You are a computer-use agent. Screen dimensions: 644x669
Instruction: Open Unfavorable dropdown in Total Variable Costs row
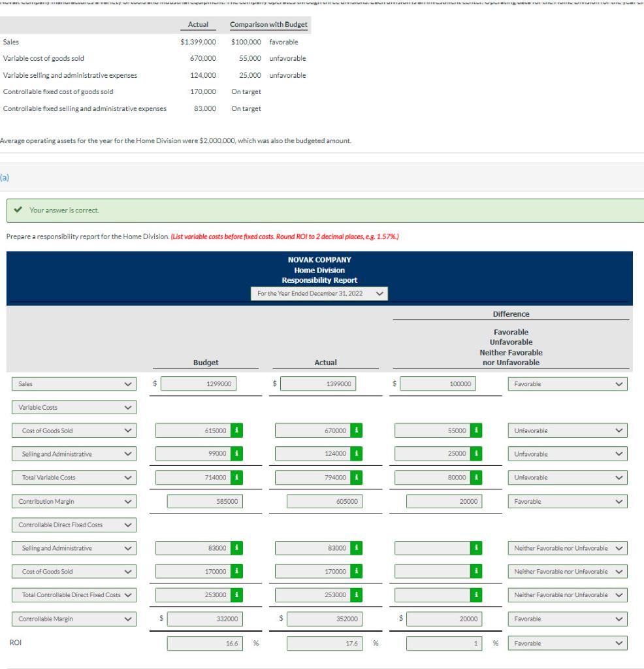click(x=568, y=478)
